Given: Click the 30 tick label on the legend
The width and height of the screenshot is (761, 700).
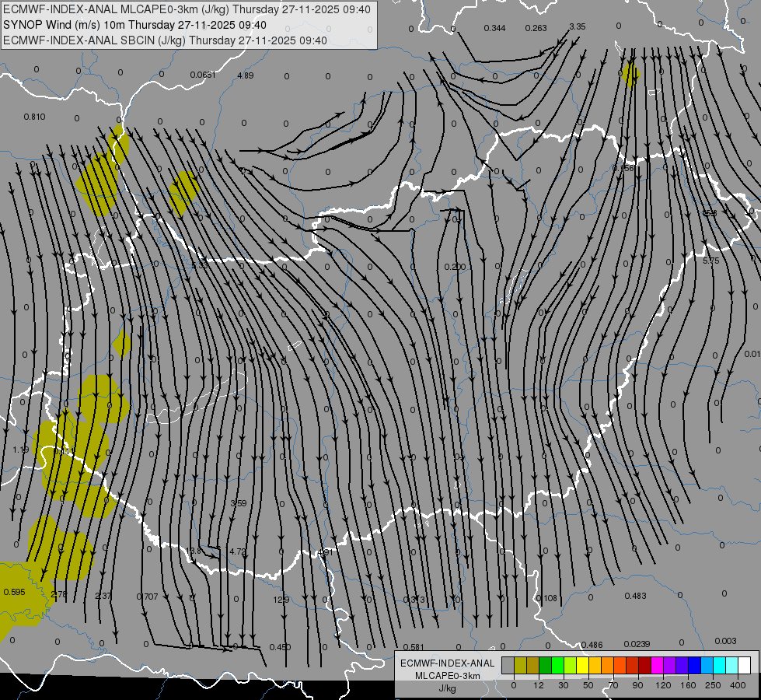Looking at the screenshot, I should 564,685.
